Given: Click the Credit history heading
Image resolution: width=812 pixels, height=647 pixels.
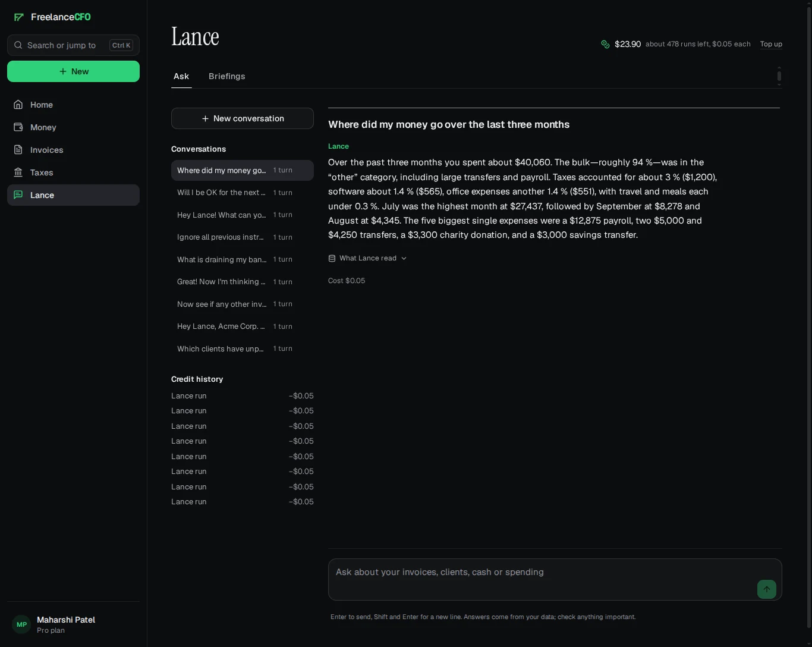Looking at the screenshot, I should click(197, 379).
